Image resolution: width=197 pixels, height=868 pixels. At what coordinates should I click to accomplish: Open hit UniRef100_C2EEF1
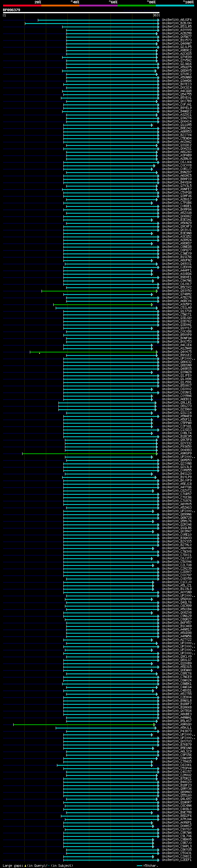177,860
